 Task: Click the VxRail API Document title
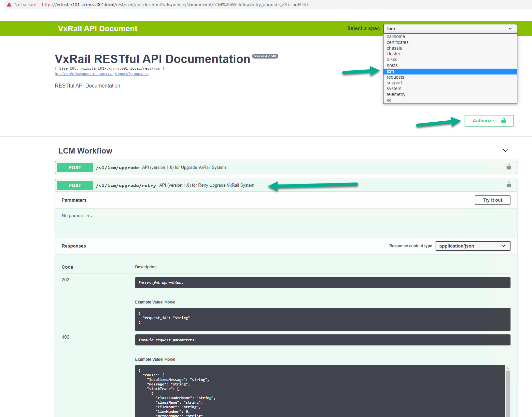[98, 29]
